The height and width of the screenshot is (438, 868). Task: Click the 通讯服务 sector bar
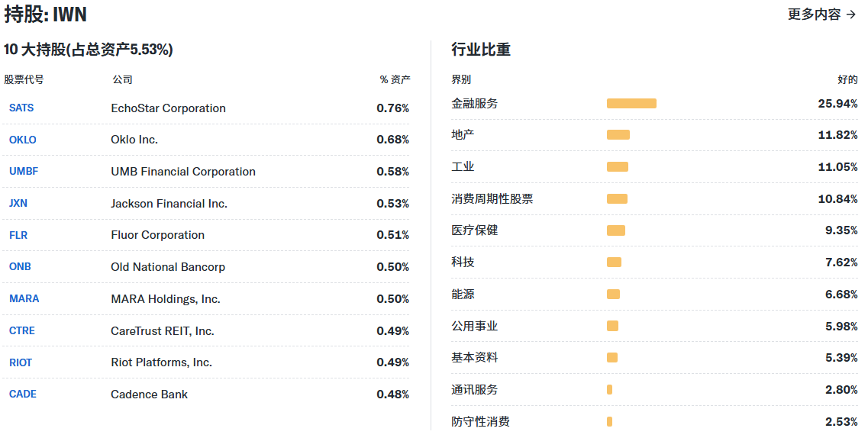(610, 390)
